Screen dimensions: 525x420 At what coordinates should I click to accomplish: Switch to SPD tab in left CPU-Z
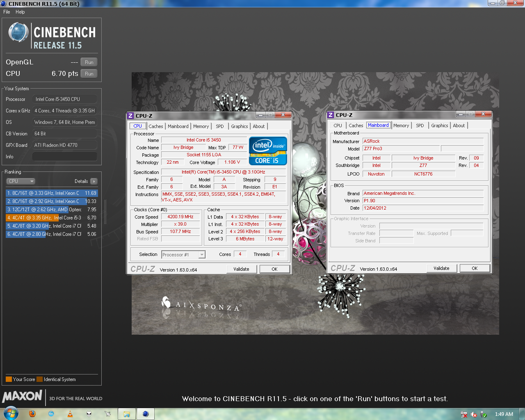tap(220, 126)
